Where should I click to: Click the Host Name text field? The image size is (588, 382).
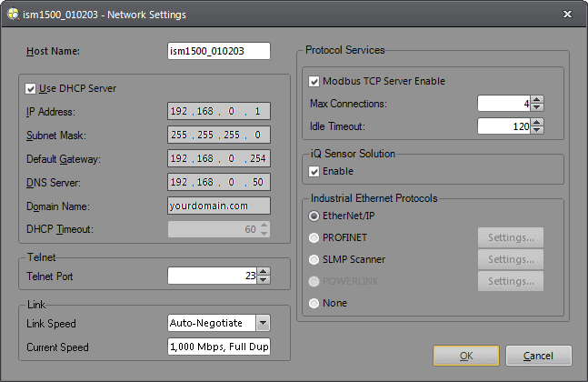pos(219,51)
